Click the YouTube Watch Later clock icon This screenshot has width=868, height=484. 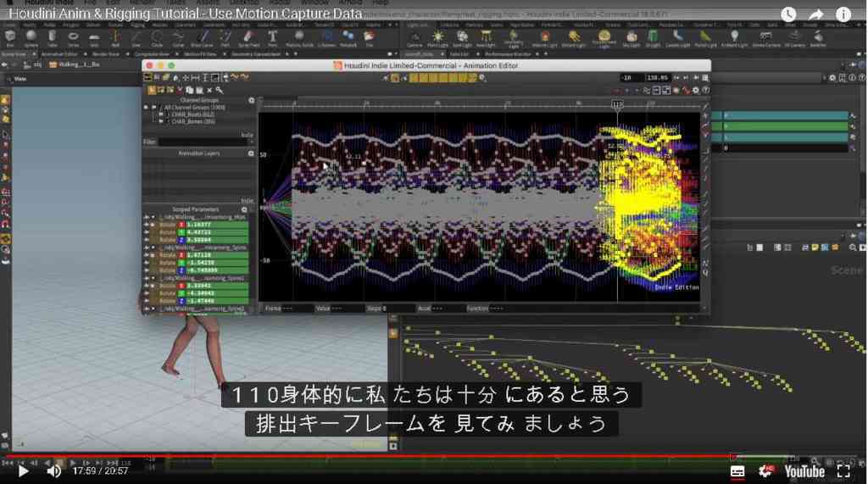click(x=788, y=14)
